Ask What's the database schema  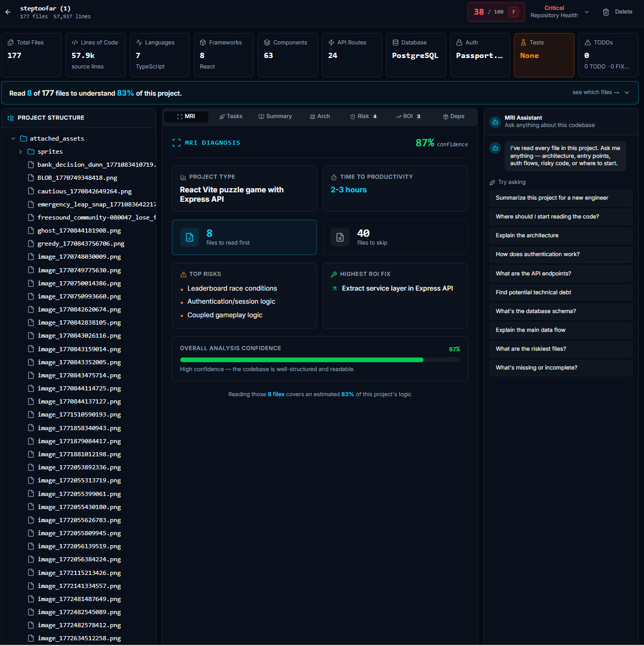click(x=560, y=312)
